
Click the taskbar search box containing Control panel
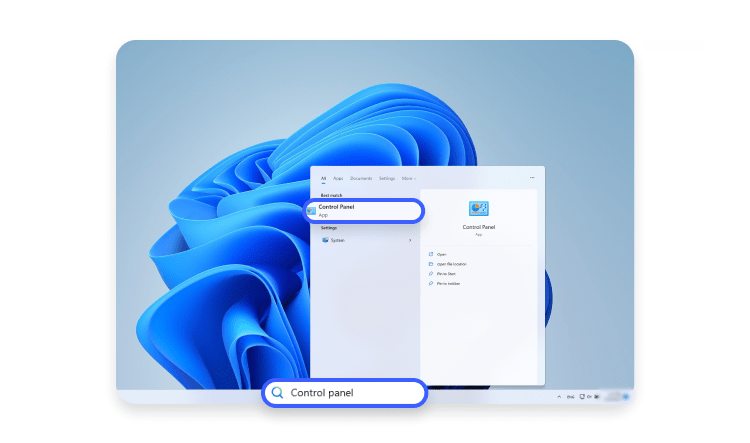(344, 393)
